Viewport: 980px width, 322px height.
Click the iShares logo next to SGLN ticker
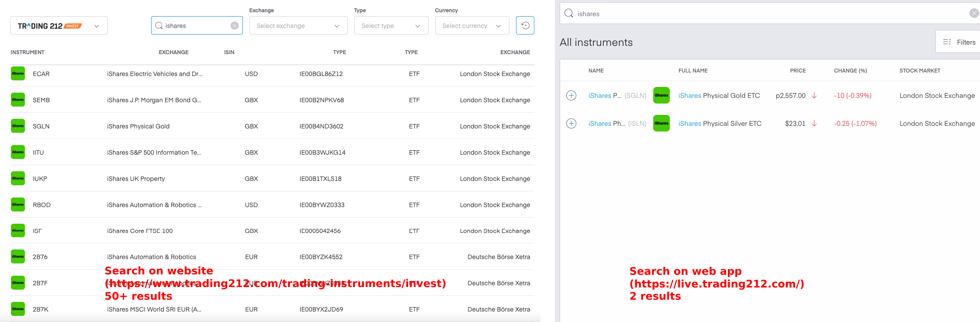pyautogui.click(x=18, y=126)
